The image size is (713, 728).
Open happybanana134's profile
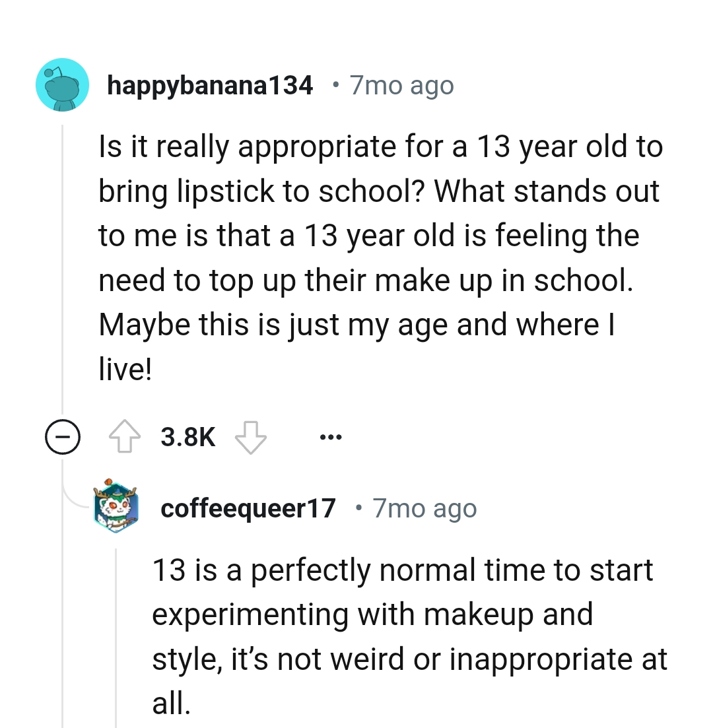pyautogui.click(x=210, y=84)
